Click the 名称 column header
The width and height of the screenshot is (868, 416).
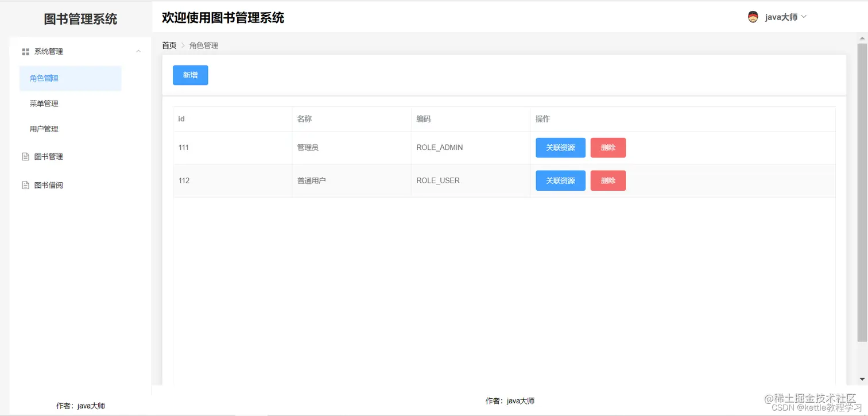point(304,119)
